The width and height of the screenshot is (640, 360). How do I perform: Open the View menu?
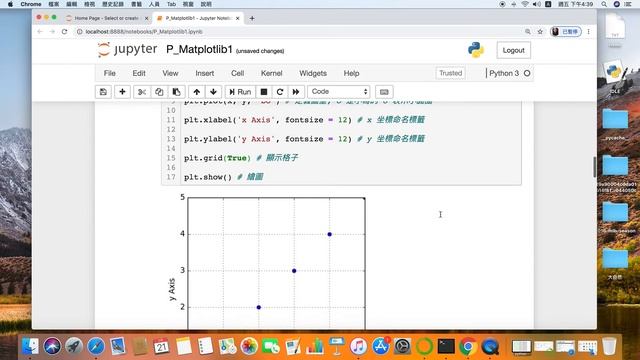click(x=170, y=73)
